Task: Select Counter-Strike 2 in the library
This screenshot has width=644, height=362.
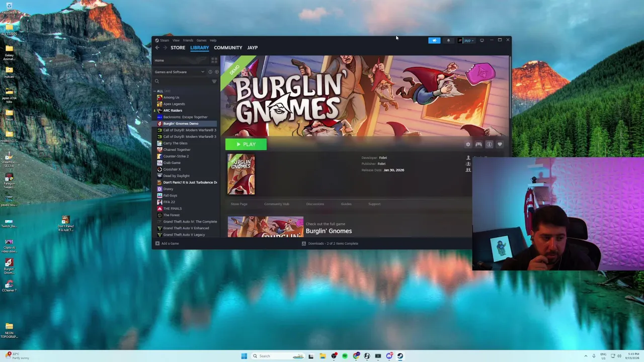Action: tap(176, 156)
